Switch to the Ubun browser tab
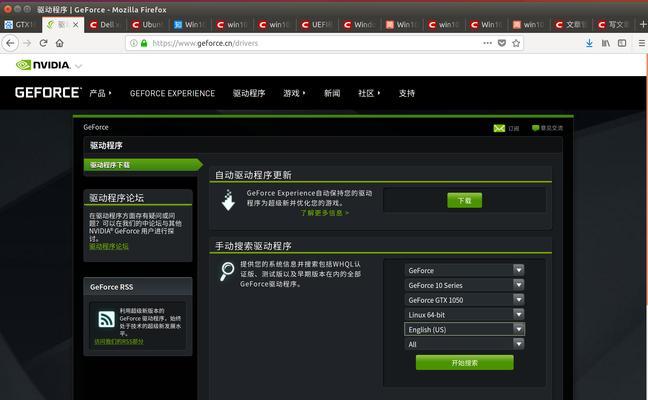Screen dimensions: 648x400 pyautogui.click(x=148, y=25)
